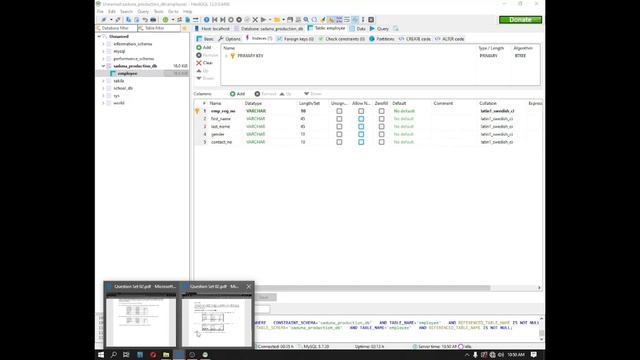
Task: Open the Help menu
Action: [x=187, y=11]
